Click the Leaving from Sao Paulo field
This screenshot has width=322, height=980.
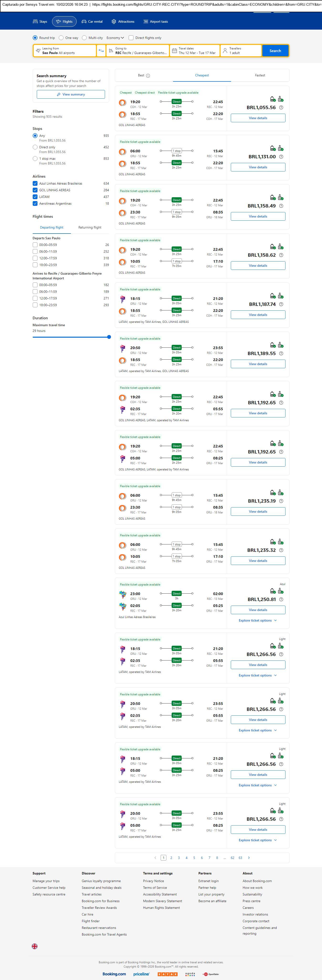tap(65, 51)
